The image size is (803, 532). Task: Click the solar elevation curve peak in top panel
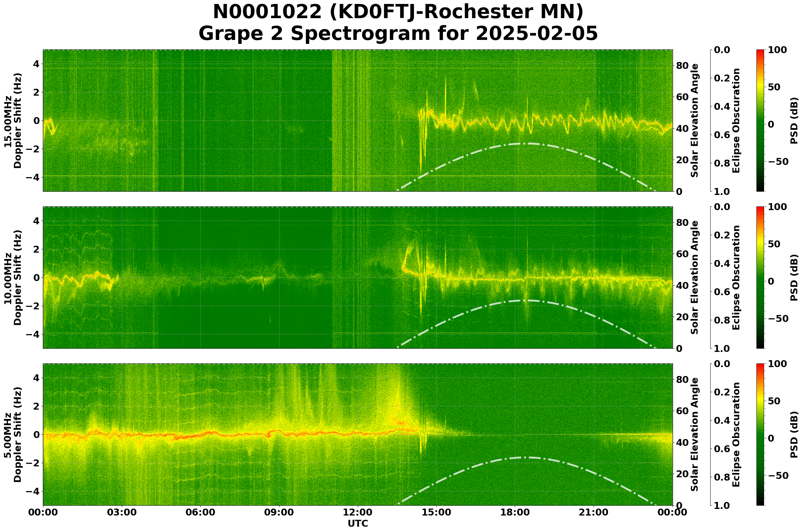tap(524, 143)
